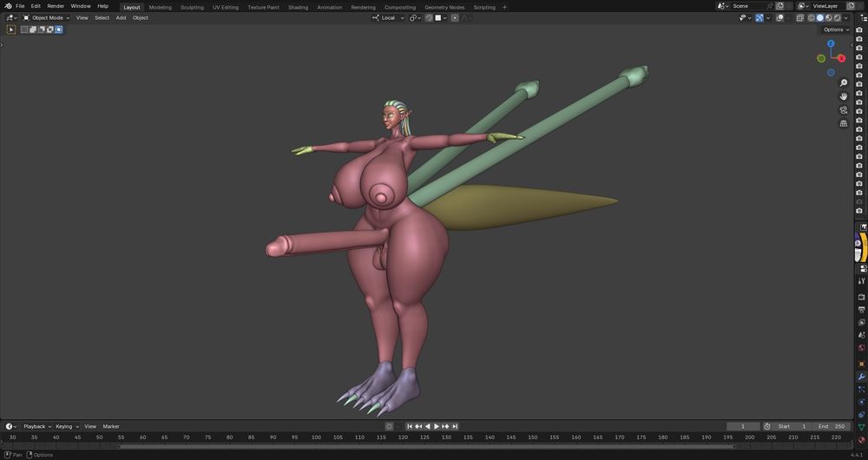Screen dimensions: 868x460
Task: Switch to the Animation workspace tab
Action: [329, 7]
